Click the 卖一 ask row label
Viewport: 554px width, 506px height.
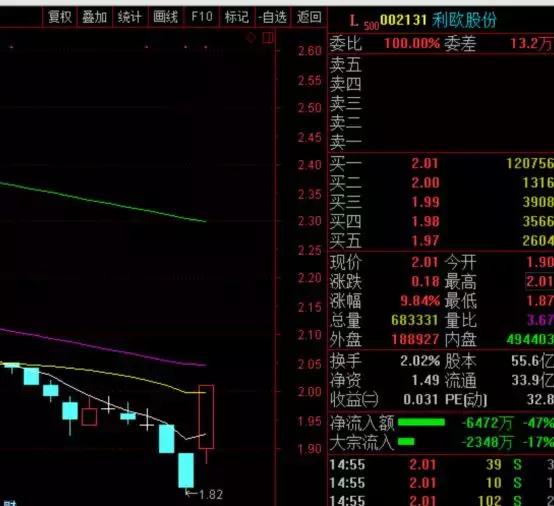(346, 142)
